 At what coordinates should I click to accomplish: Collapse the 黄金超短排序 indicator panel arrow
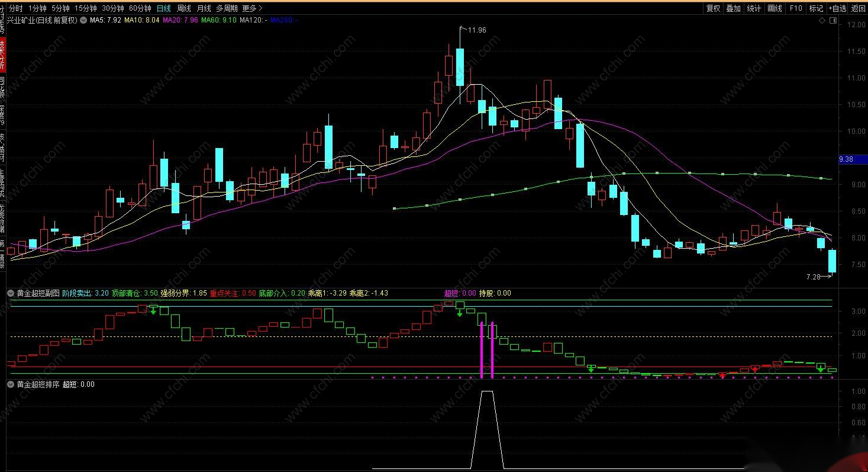(x=11, y=384)
